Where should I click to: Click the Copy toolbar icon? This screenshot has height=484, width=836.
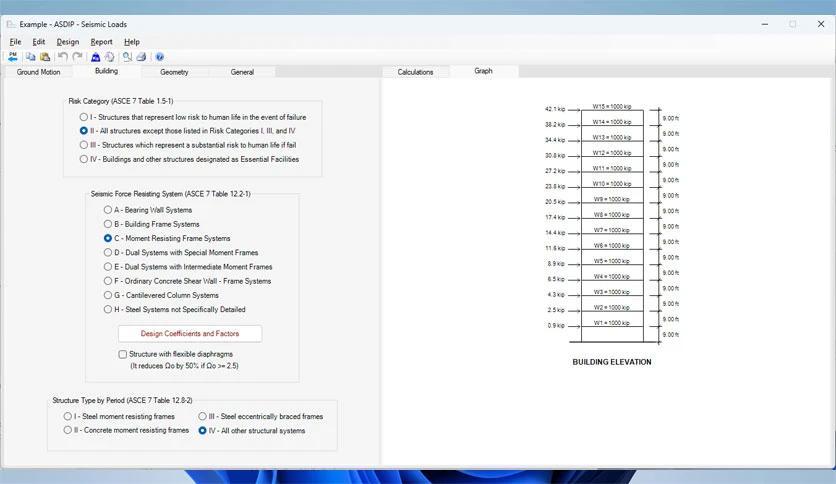click(x=31, y=57)
